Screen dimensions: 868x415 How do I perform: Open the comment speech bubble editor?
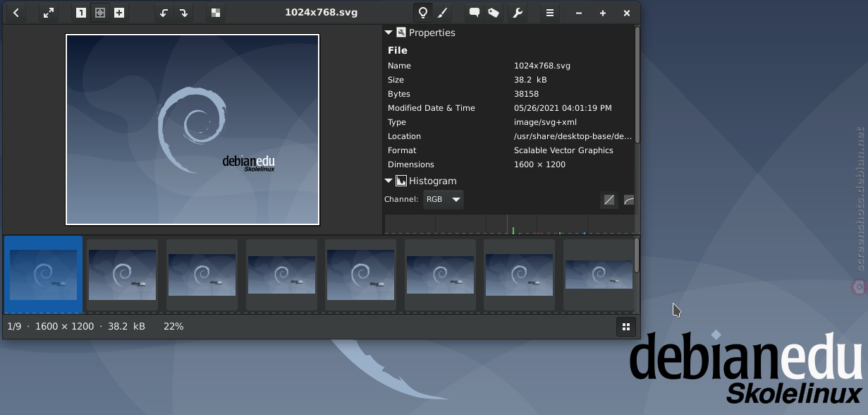[475, 13]
